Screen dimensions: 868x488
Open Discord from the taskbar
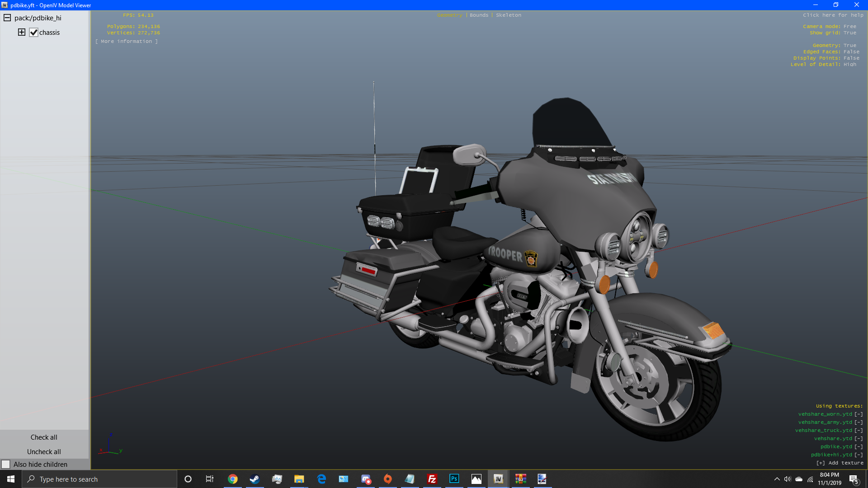point(366,479)
